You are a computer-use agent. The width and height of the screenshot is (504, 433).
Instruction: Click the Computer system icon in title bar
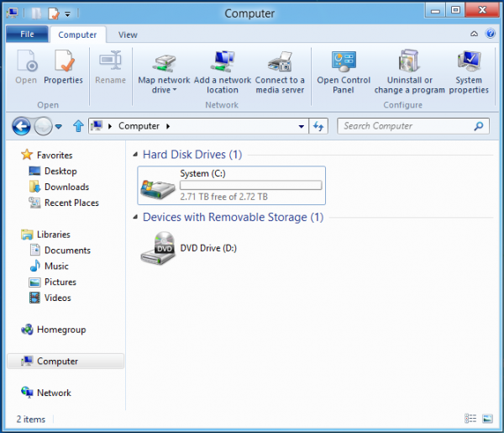13,13
